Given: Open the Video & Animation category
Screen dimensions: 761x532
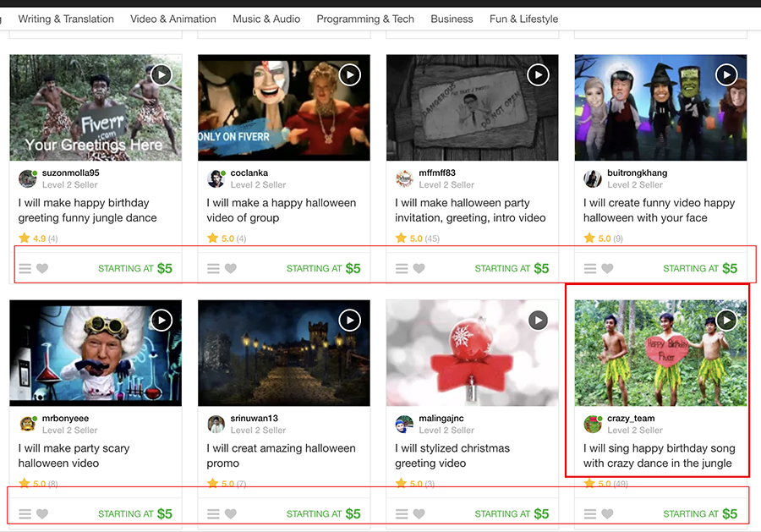Looking at the screenshot, I should click(173, 19).
